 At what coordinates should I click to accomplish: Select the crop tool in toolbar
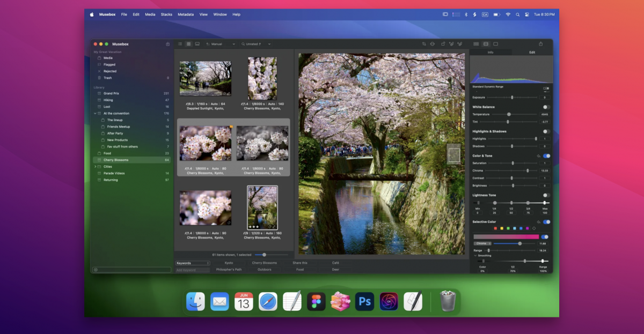point(424,44)
